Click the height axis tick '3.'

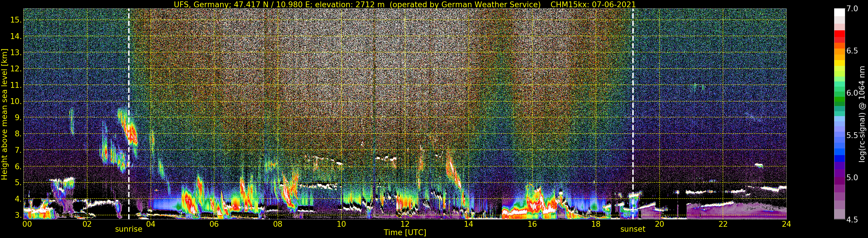point(18,215)
